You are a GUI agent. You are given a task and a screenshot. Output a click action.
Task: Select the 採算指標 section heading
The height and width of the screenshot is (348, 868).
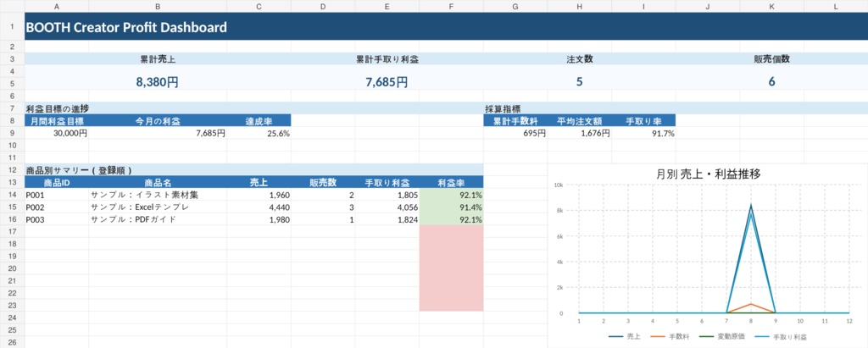503,108
